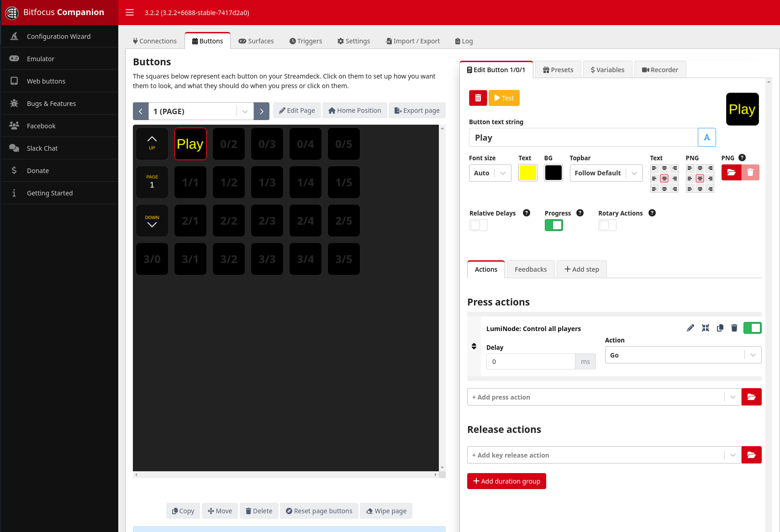Open the Feedbacks tab
Viewport: 780px width, 532px height.
point(530,269)
